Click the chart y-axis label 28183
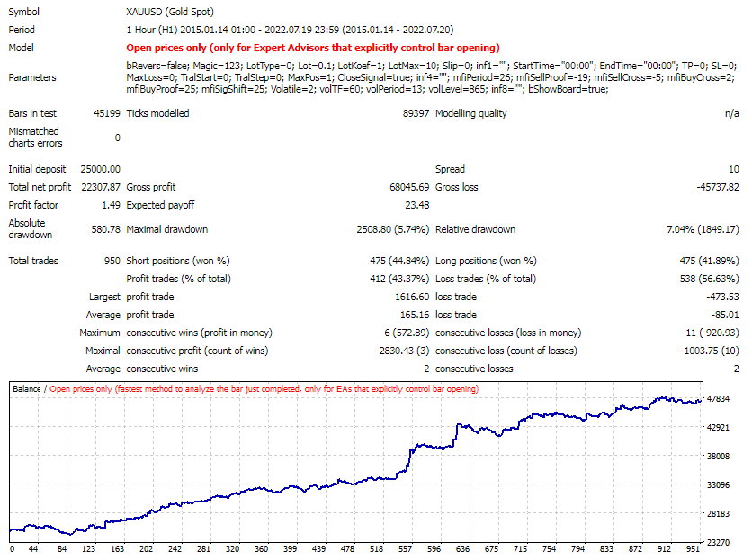752x560 pixels. [x=718, y=514]
